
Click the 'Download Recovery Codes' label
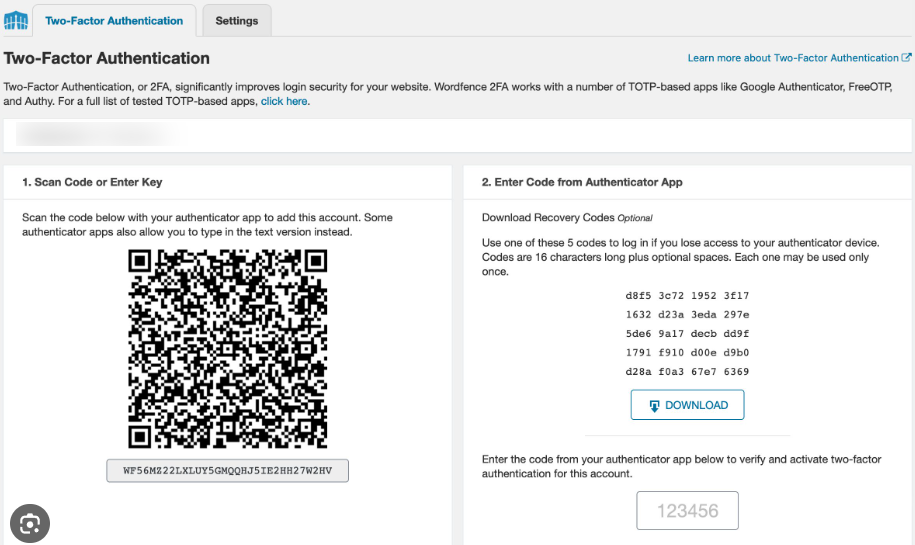548,218
